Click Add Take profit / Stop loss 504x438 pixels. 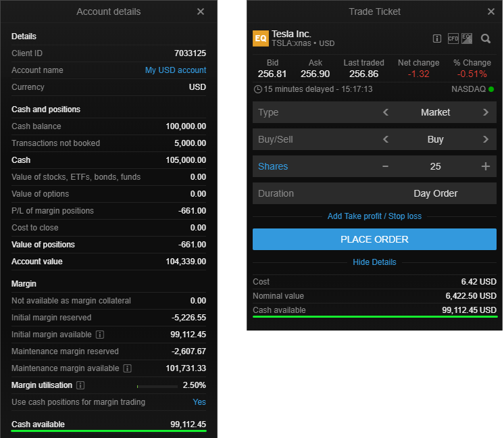374,216
